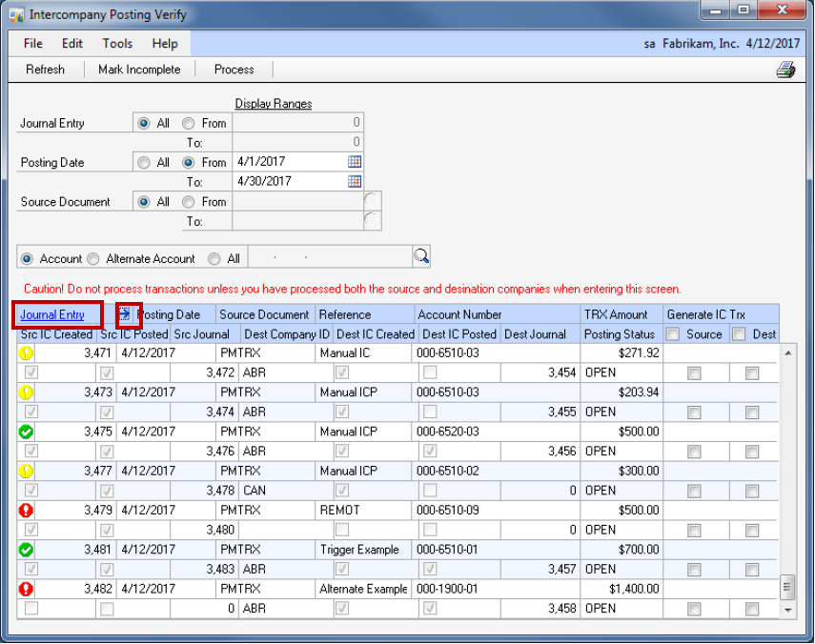815x644 pixels.
Task: Click red error icon for entry 3,482
Action: coord(27,590)
